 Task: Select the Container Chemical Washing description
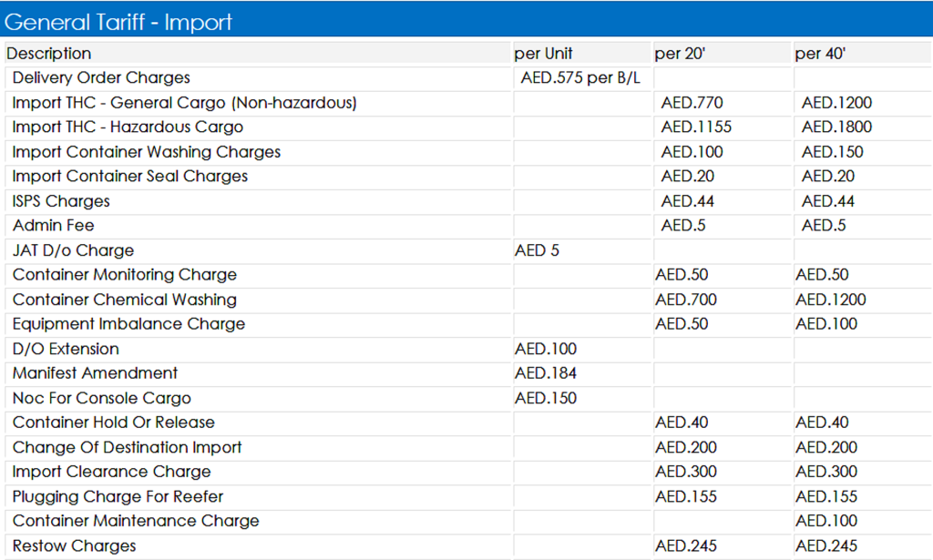click(x=125, y=300)
